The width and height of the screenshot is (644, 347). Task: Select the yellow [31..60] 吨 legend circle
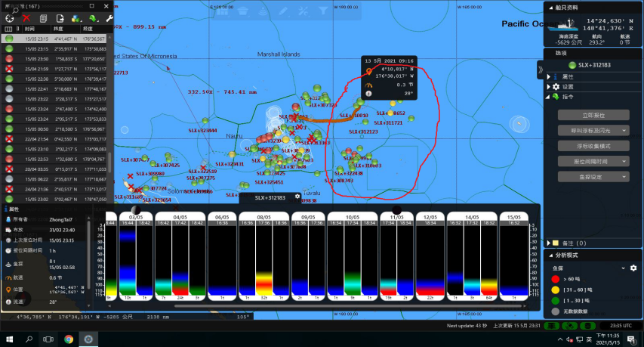(556, 290)
